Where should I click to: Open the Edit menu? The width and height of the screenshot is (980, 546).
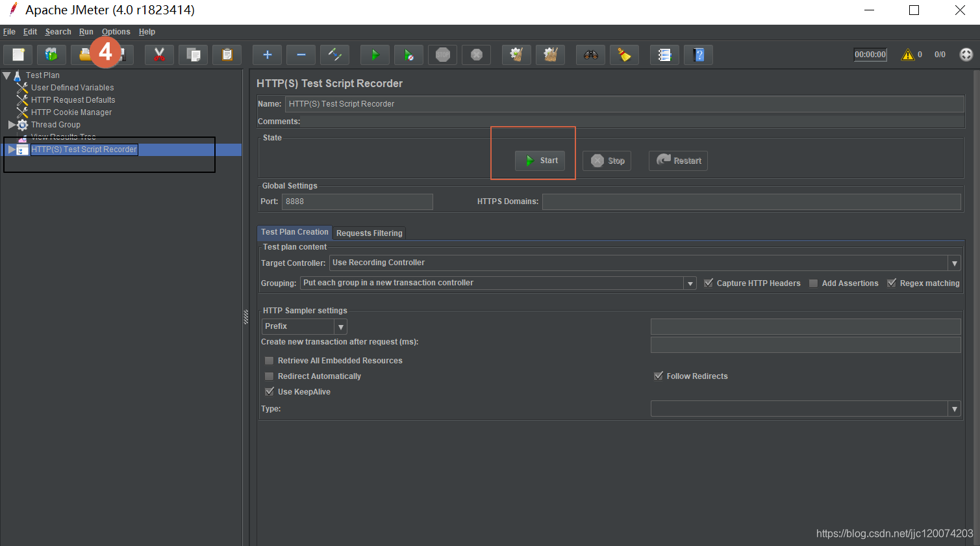pyautogui.click(x=31, y=32)
